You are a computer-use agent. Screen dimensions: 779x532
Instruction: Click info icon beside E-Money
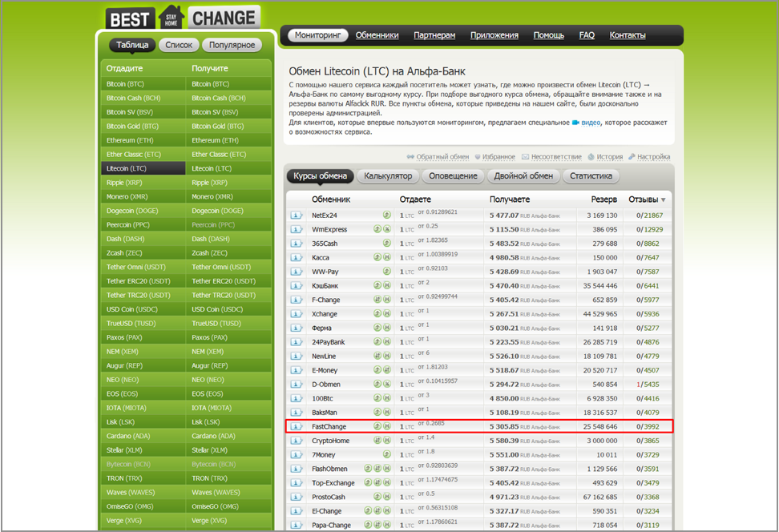coord(296,370)
